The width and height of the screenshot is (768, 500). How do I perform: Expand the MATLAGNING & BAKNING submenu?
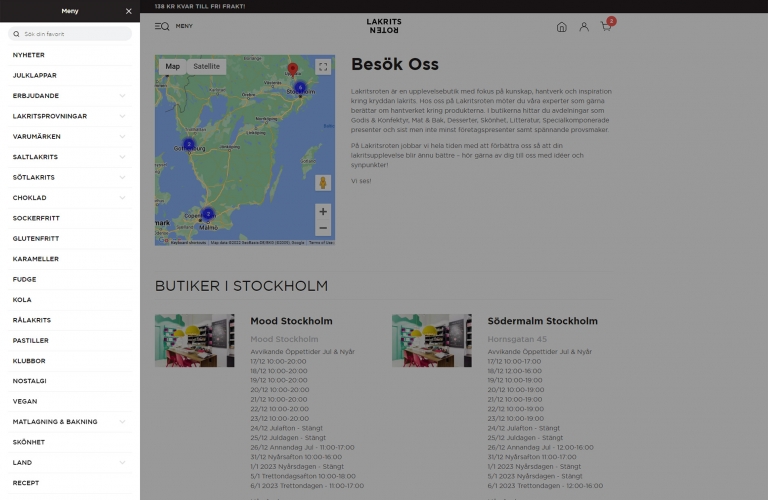pyautogui.click(x=122, y=422)
